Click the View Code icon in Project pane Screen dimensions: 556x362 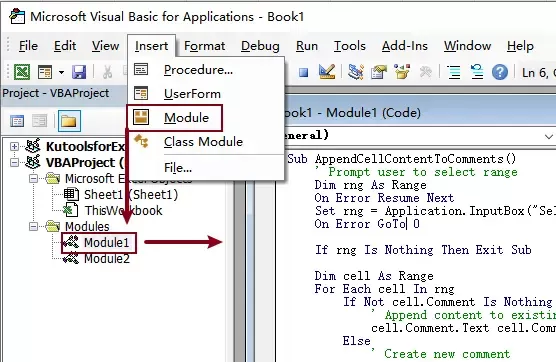pyautogui.click(x=17, y=121)
